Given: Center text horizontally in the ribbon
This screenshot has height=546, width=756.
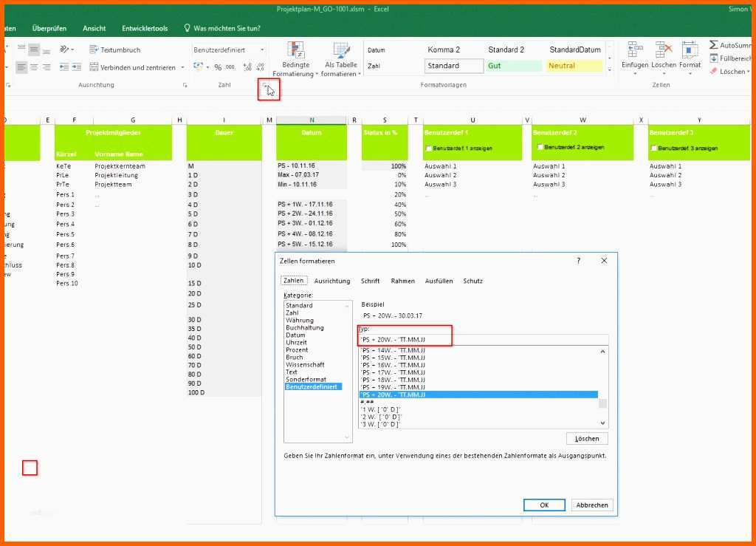Looking at the screenshot, I should [x=34, y=67].
